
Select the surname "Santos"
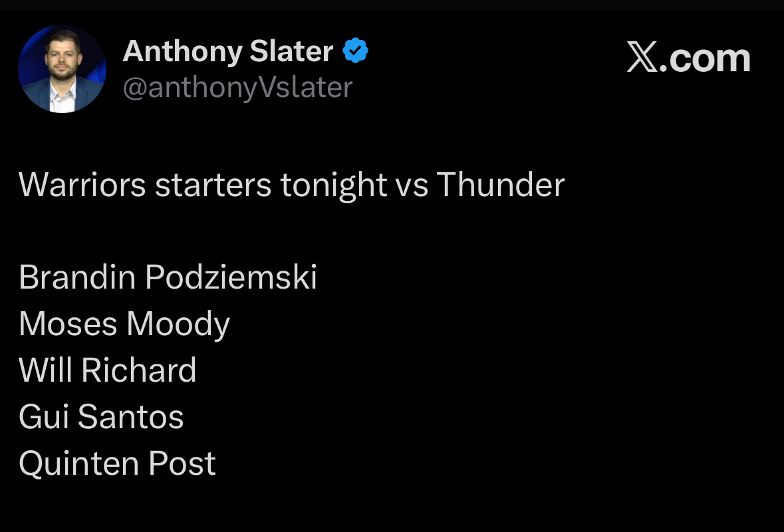click(x=130, y=417)
